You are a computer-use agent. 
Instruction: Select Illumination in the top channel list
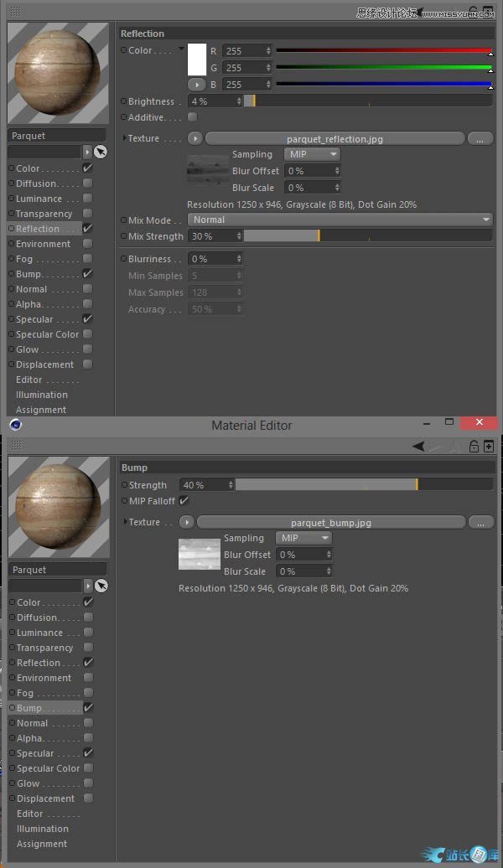[x=42, y=395]
